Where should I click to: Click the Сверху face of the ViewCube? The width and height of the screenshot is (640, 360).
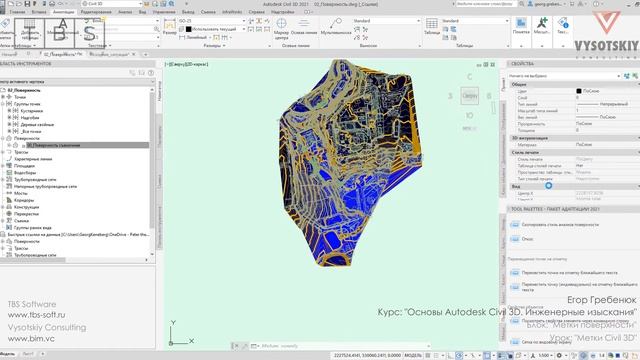pyautogui.click(x=470, y=96)
